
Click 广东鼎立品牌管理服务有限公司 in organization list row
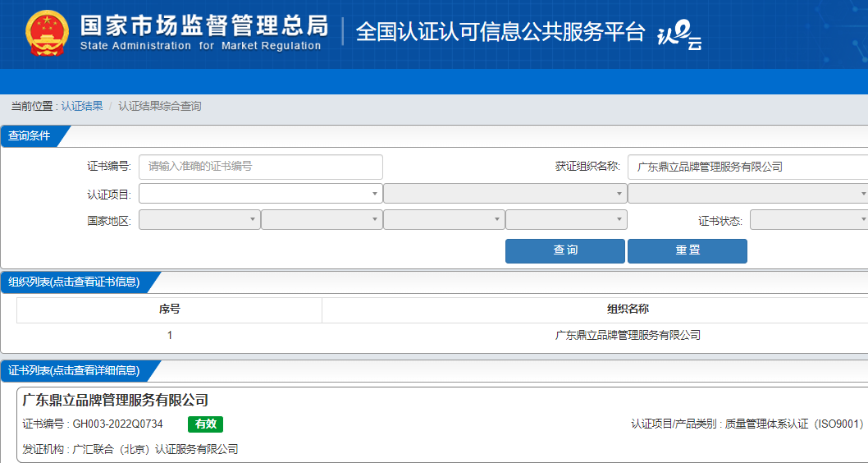tap(628, 335)
